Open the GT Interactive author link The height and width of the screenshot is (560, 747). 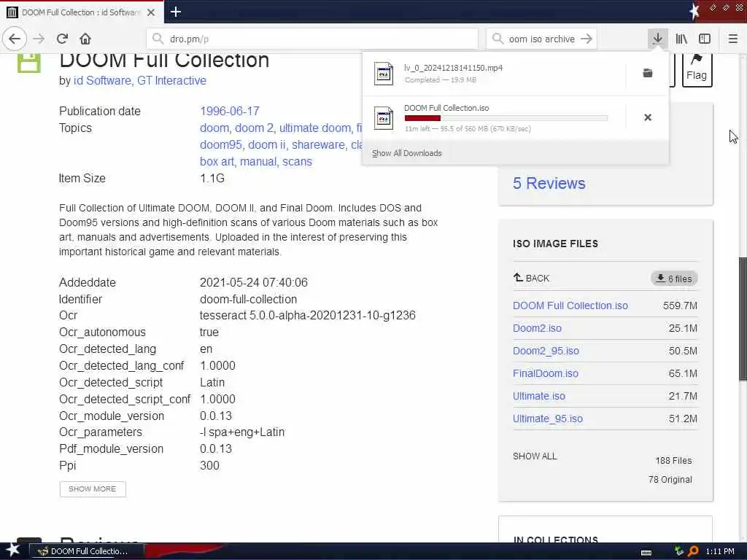pos(171,80)
